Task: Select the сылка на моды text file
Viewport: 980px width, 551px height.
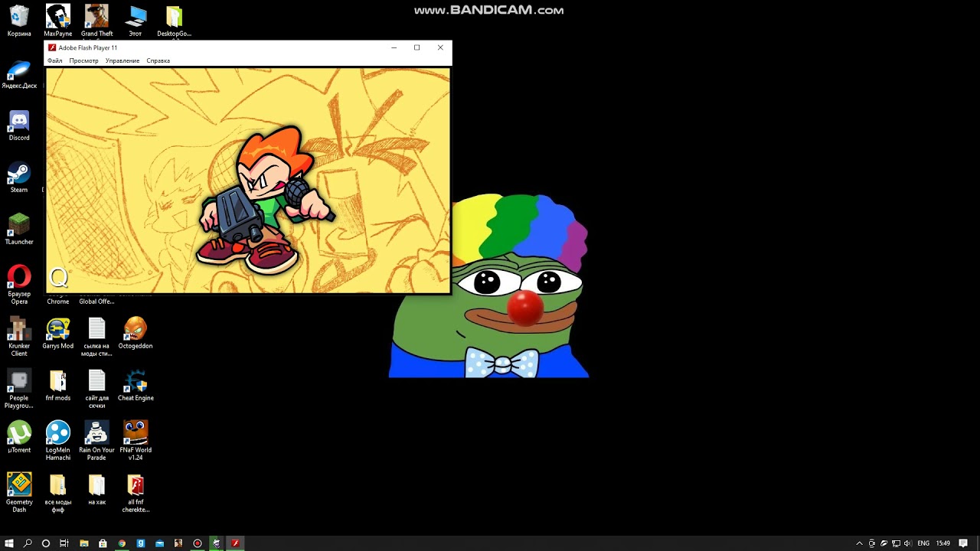Action: (x=96, y=336)
